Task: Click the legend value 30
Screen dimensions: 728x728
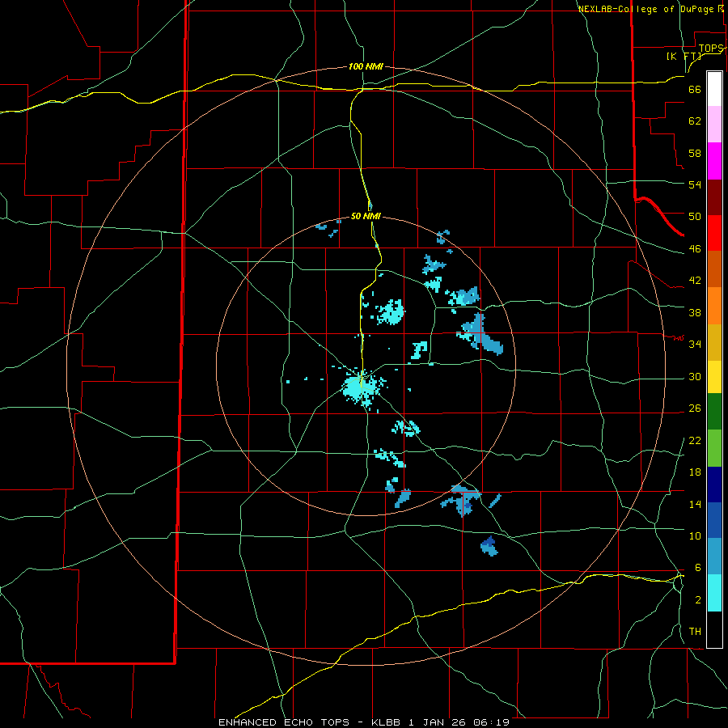Action: 695,376
